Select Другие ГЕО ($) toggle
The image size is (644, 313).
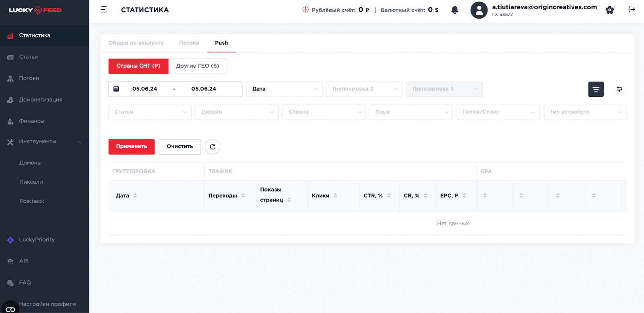(x=198, y=66)
